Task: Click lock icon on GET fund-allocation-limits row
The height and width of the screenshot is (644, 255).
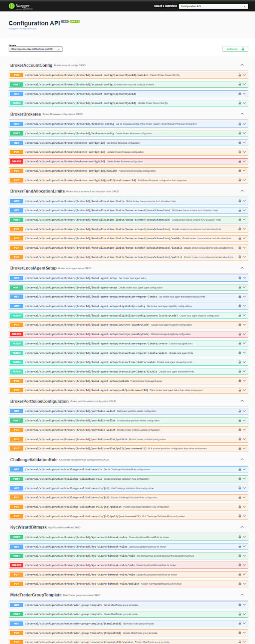Action: 240,201
